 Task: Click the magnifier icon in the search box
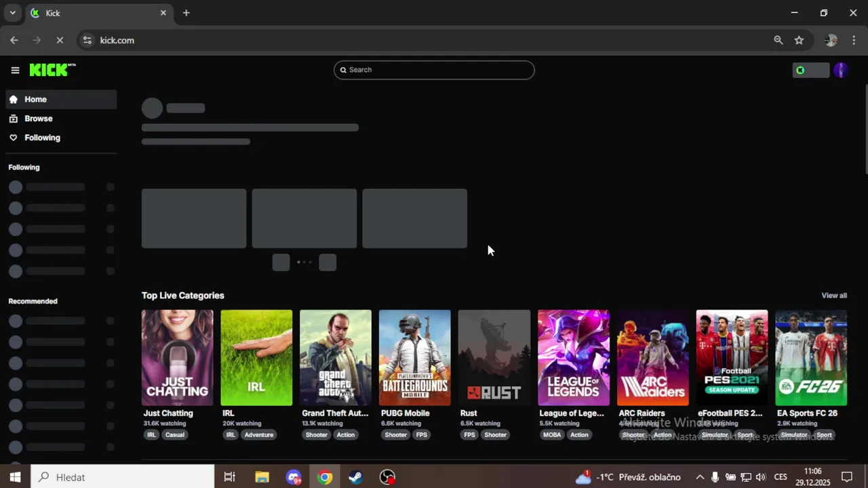[x=343, y=70]
